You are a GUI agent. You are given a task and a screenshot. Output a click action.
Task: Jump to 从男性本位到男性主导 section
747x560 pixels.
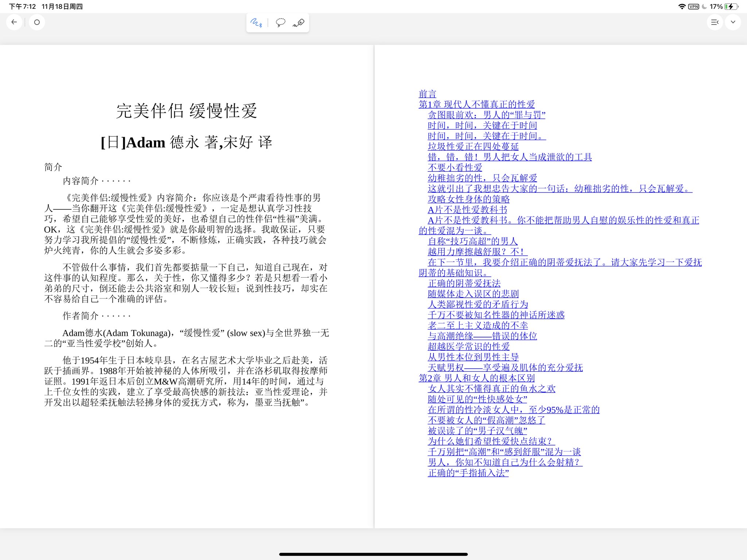pyautogui.click(x=473, y=357)
